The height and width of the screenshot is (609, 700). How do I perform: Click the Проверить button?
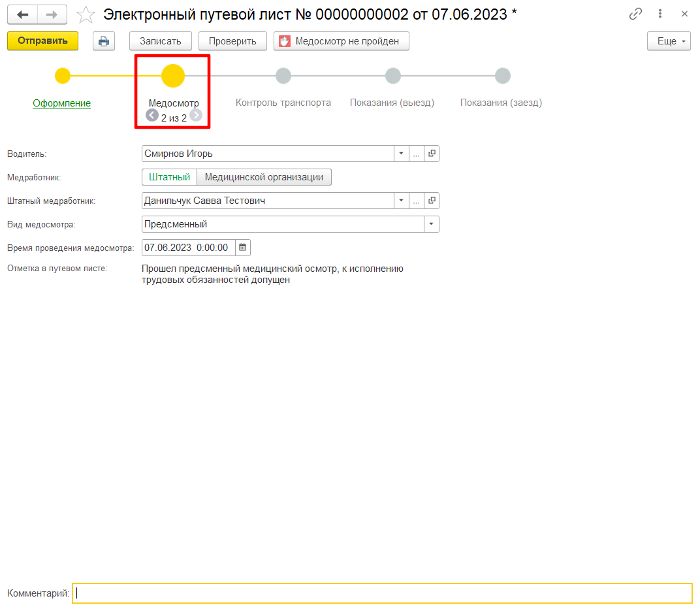[x=232, y=41]
